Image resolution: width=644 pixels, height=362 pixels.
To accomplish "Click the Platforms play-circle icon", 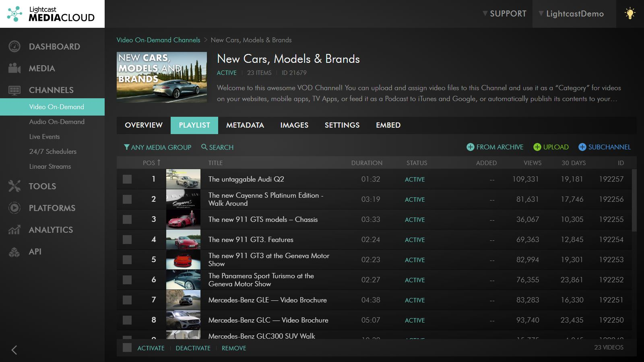I will click(x=14, y=208).
